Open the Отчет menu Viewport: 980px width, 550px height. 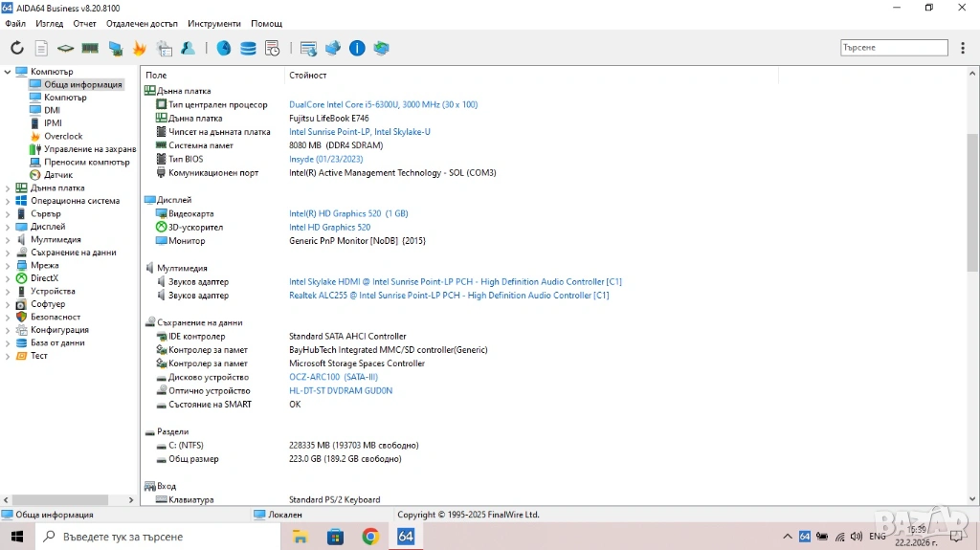[84, 23]
